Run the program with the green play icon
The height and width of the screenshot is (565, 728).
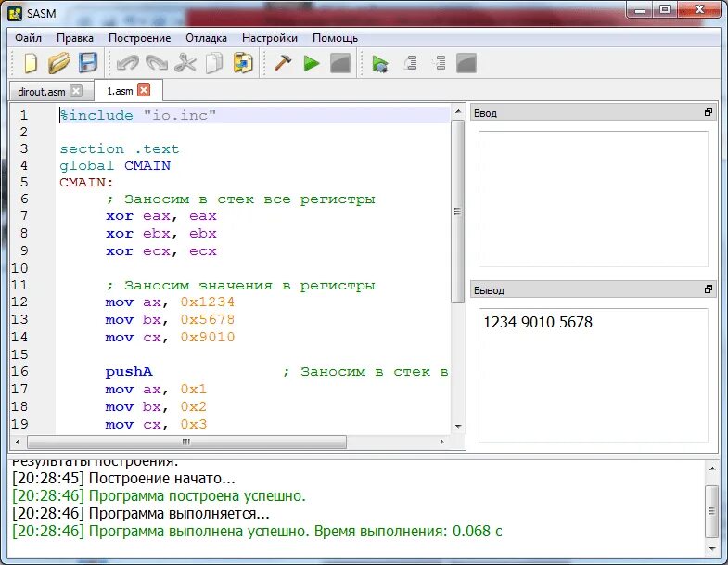tap(312, 63)
